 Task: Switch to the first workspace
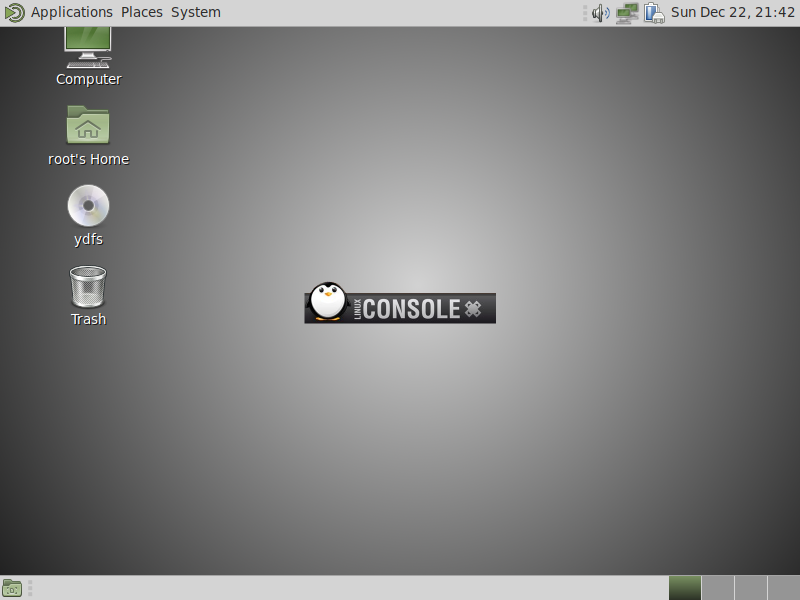click(685, 588)
